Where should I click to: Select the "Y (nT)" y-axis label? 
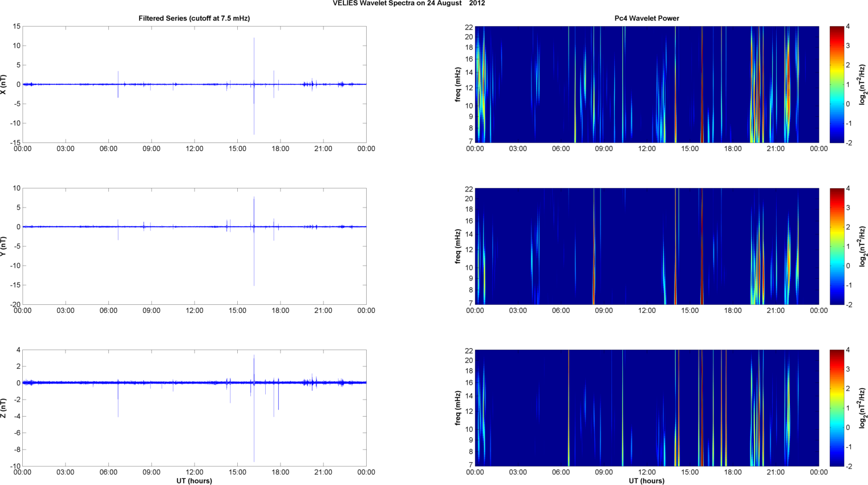tap(3, 246)
